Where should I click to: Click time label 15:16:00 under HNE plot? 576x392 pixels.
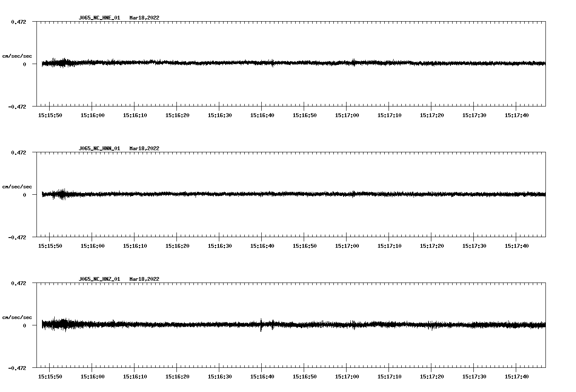[x=92, y=115]
